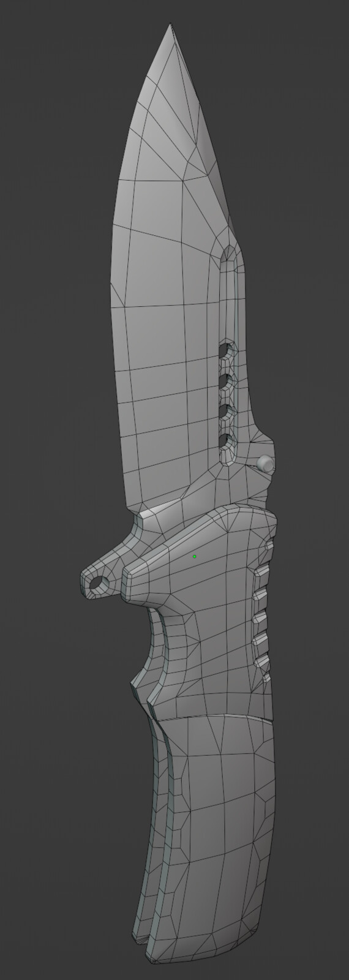Screen dimensions: 349x980
Task: Click the green origin point on the handle
Action: pos(194,556)
